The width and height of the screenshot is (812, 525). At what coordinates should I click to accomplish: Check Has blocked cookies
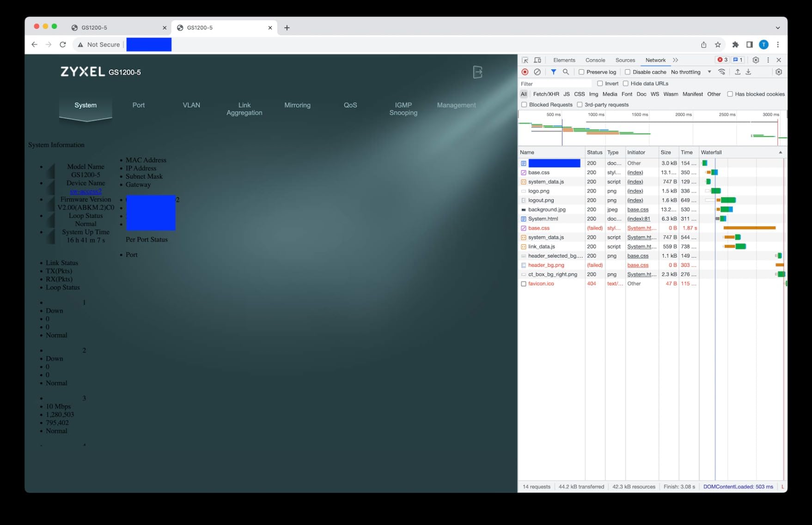coord(730,94)
